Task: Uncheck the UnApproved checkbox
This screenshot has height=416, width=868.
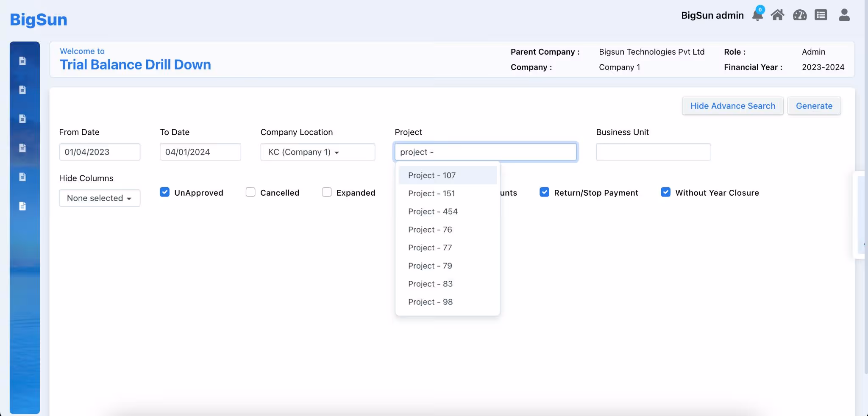Action: [x=165, y=192]
